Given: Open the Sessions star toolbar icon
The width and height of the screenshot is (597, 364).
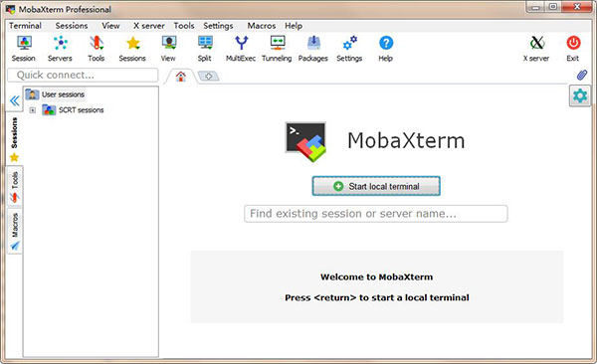Looking at the screenshot, I should (x=132, y=49).
